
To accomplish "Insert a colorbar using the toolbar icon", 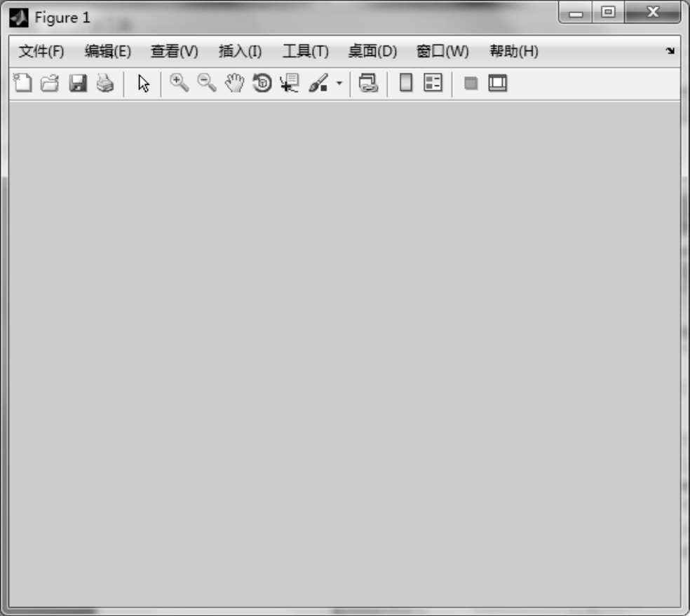I will [406, 83].
